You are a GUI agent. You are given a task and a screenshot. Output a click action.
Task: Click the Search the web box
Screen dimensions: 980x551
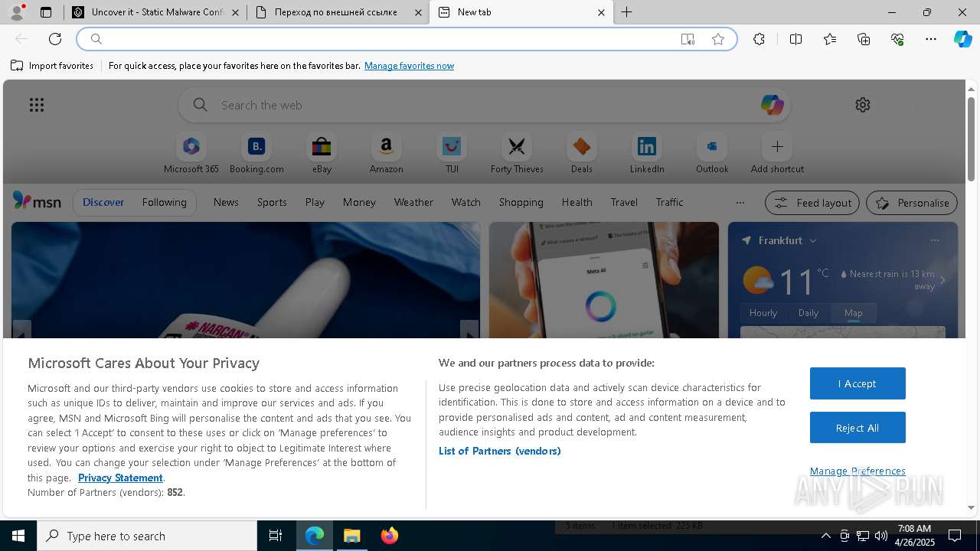(485, 105)
